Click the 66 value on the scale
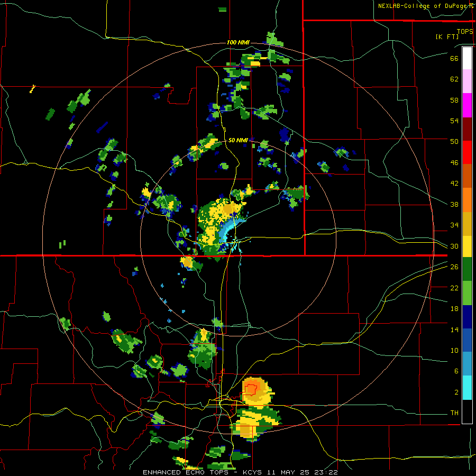The width and height of the screenshot is (476, 476). (454, 59)
